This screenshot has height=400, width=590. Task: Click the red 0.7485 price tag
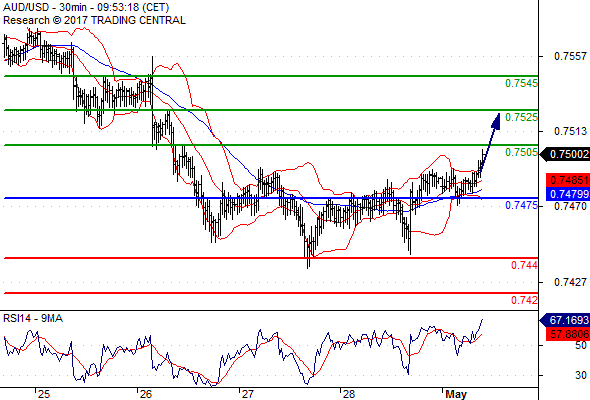[x=568, y=180]
